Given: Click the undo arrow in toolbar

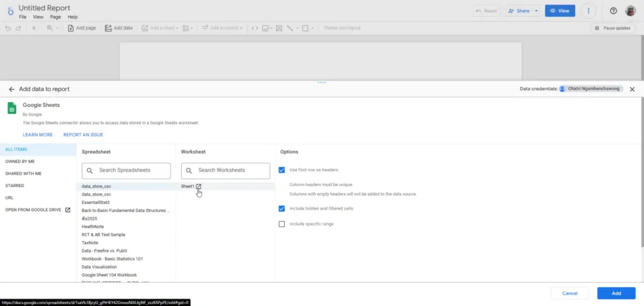Looking at the screenshot, I should pyautogui.click(x=8, y=28).
